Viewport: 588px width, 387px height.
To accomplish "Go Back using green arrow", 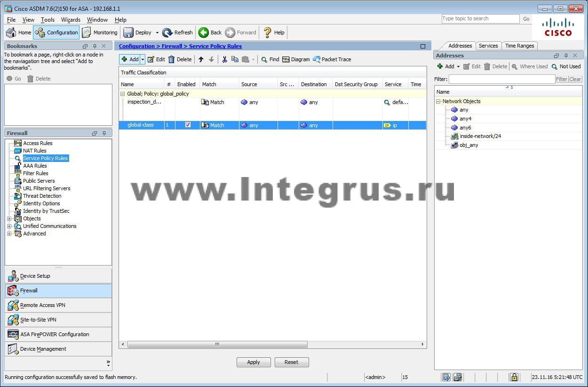I will 210,32.
